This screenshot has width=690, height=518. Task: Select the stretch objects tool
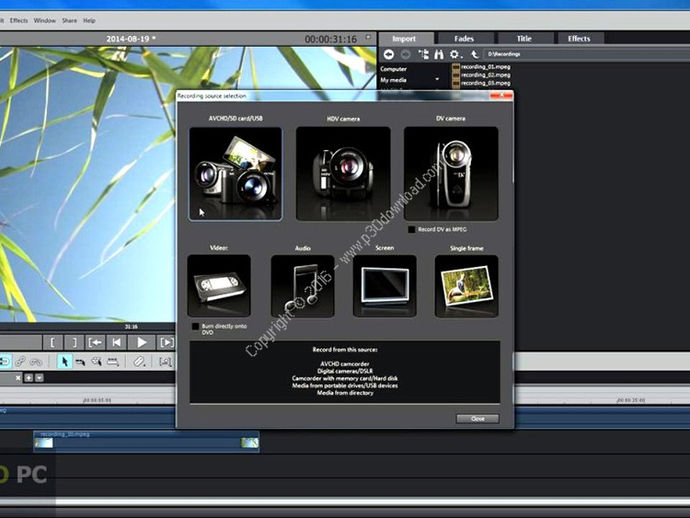[113, 362]
